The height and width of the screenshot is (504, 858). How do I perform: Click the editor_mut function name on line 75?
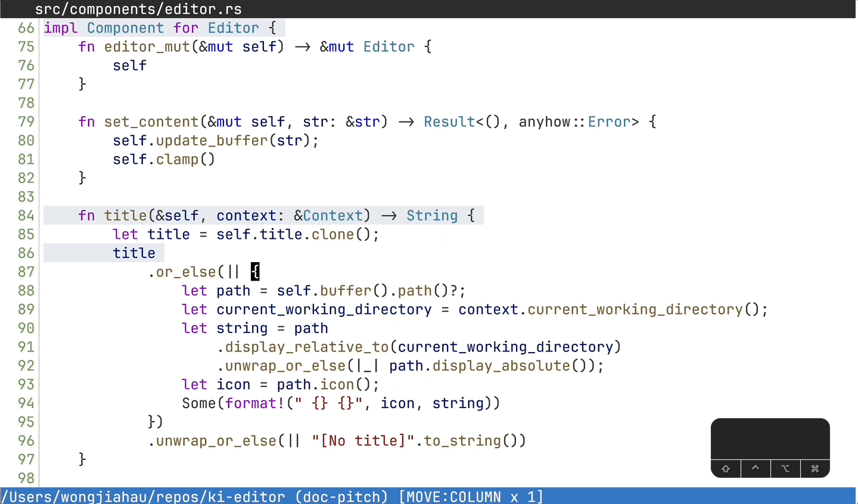point(147,47)
